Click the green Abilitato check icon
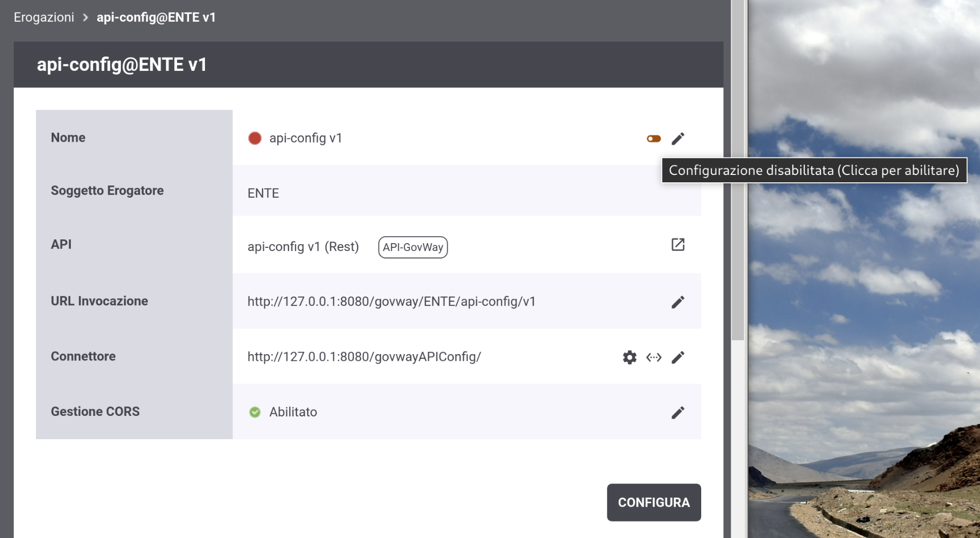The height and width of the screenshot is (538, 980). [x=255, y=412]
